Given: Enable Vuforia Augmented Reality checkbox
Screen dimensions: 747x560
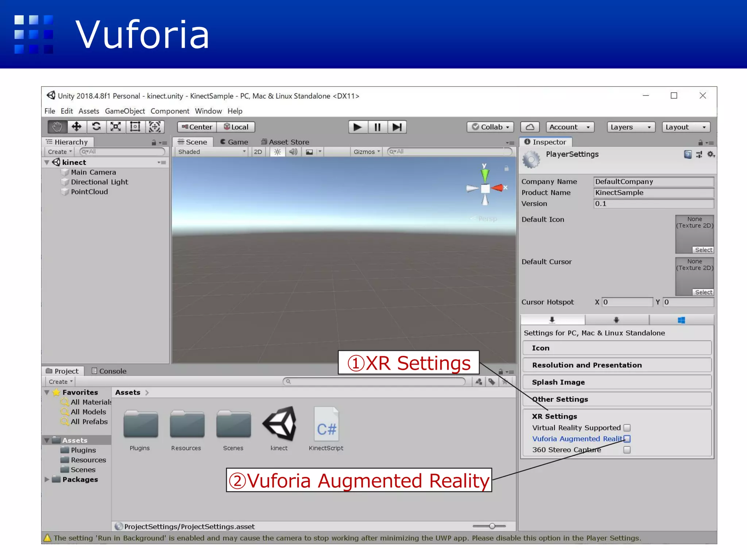Looking at the screenshot, I should (627, 439).
